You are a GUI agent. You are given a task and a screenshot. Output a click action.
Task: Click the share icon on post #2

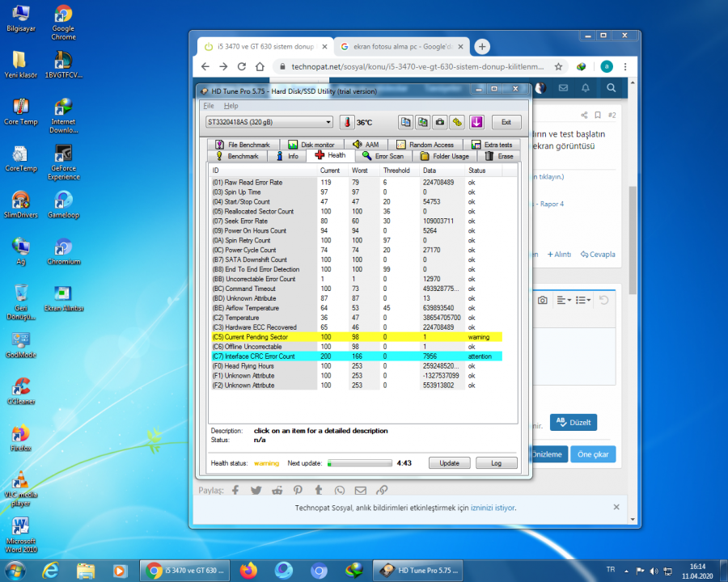click(x=584, y=115)
